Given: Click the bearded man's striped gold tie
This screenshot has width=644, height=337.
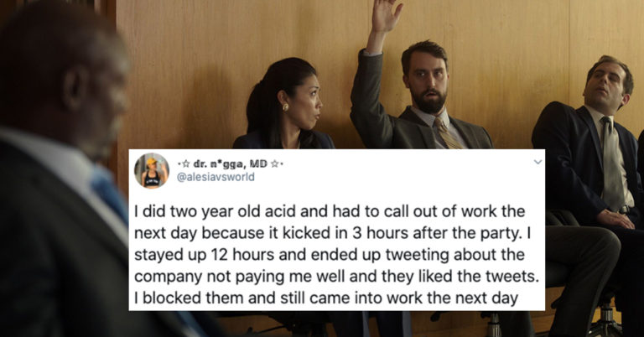Looking at the screenshot, I should (x=447, y=132).
